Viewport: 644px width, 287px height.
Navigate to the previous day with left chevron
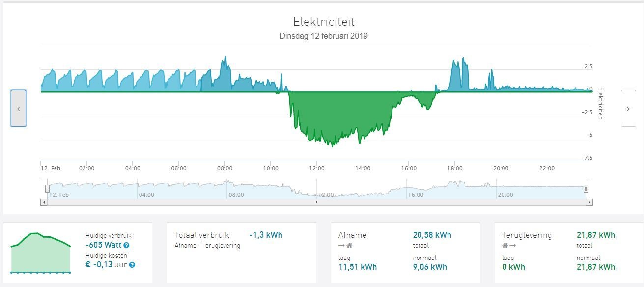click(19, 108)
